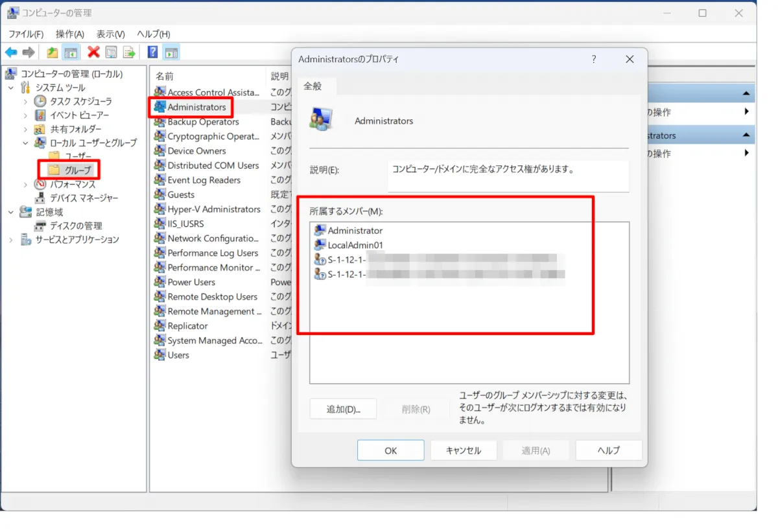Viewport: 778px width, 532px height.
Task: Click the red X Delete toolbar icon
Action: pos(93,52)
